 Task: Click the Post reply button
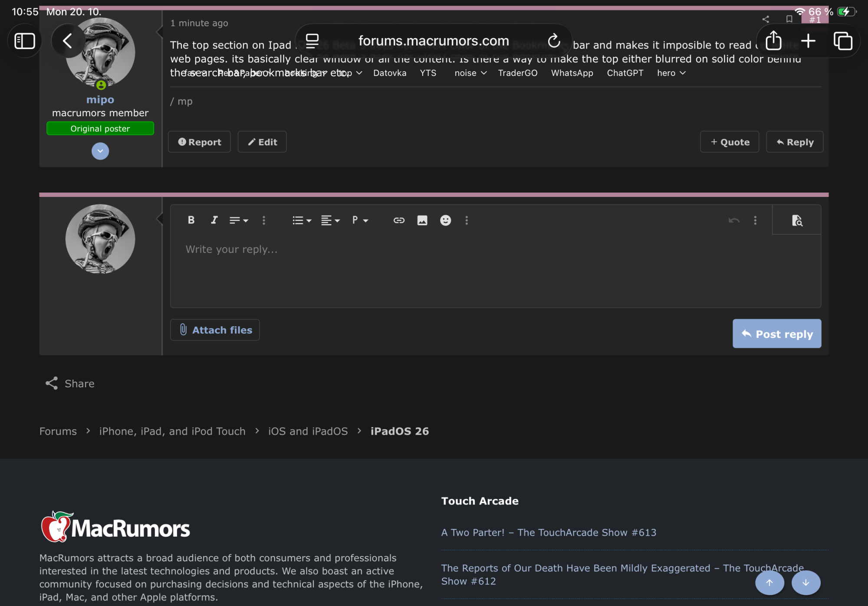tap(776, 334)
